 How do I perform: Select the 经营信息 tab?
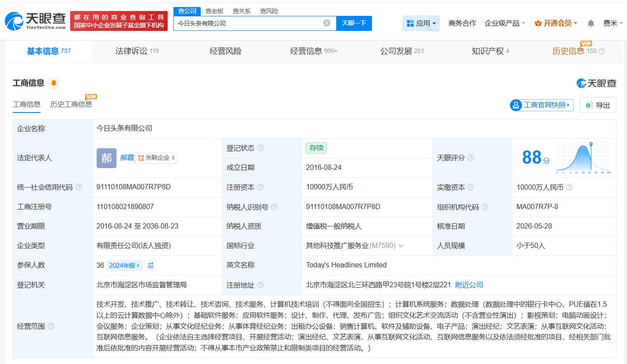[314, 51]
